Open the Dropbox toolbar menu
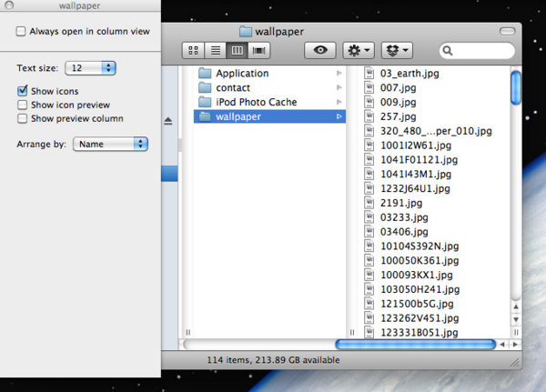Viewport: 546px width, 392px height. tap(397, 51)
